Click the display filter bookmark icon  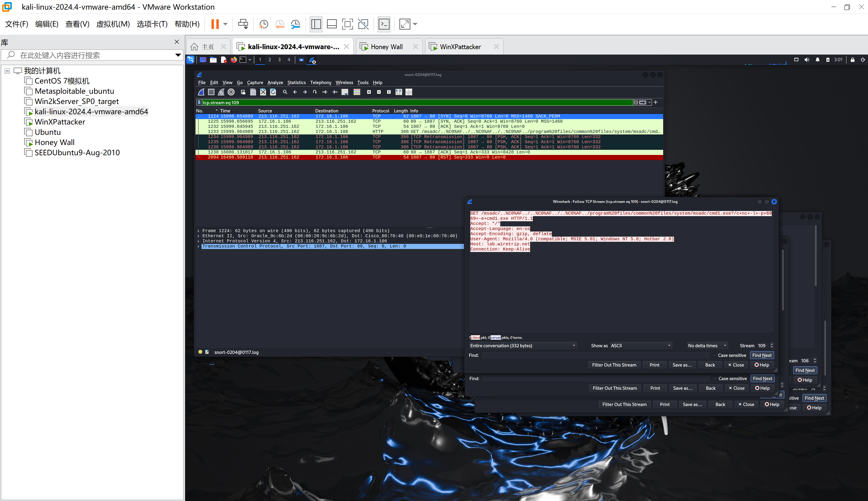pyautogui.click(x=199, y=102)
